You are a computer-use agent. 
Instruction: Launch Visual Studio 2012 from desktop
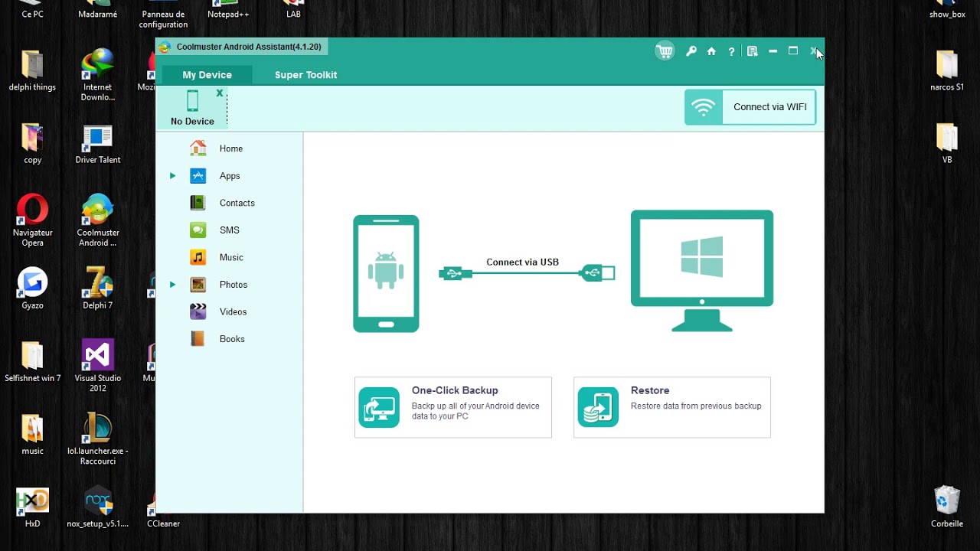click(98, 366)
